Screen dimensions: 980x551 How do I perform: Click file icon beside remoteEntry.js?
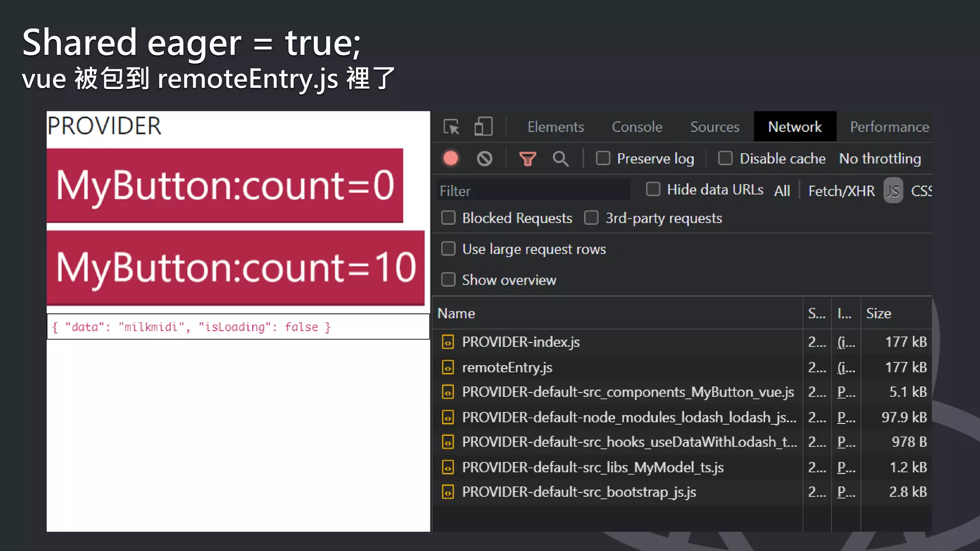tap(448, 367)
